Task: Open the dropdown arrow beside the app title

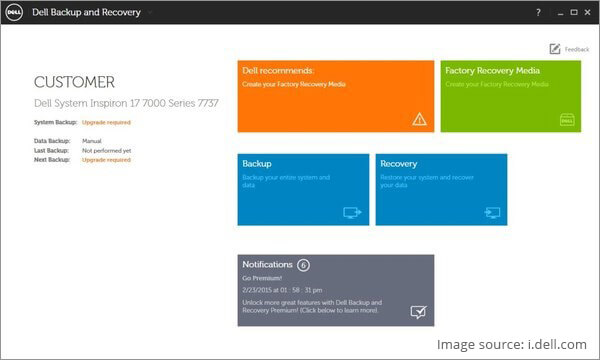Action: click(x=150, y=13)
